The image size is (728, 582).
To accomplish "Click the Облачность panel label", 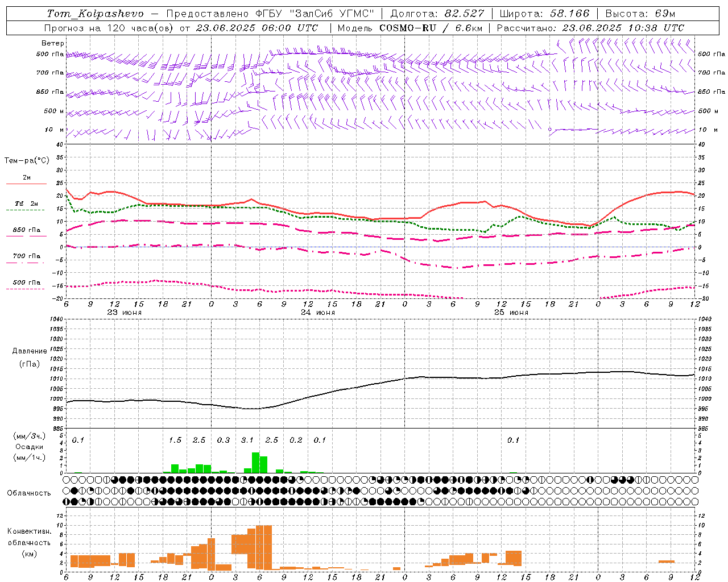I will tap(29, 493).
